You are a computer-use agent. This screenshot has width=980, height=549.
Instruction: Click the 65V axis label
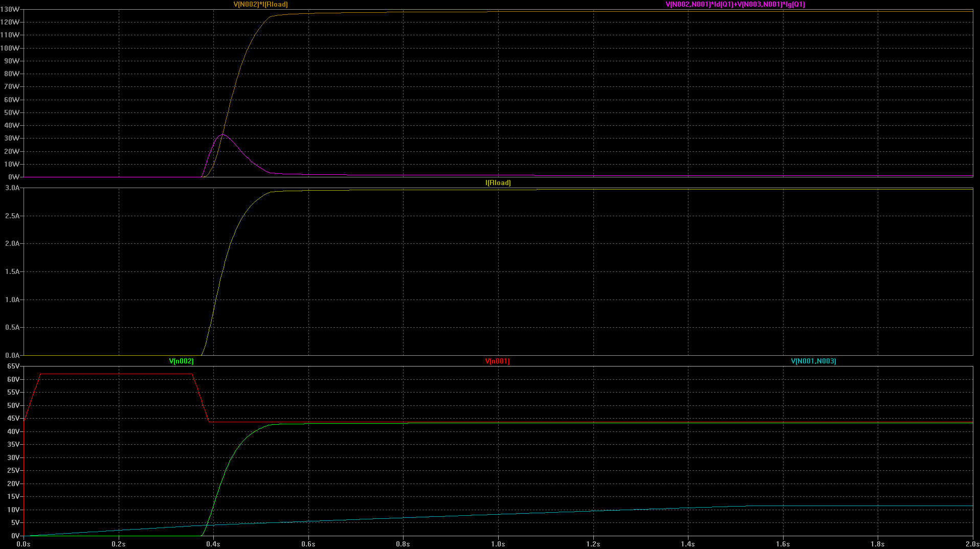click(13, 366)
